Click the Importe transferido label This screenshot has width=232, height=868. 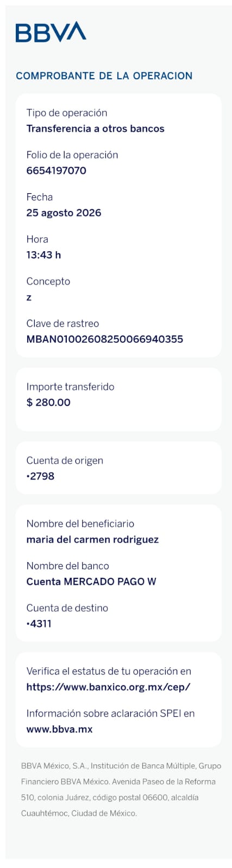click(70, 387)
